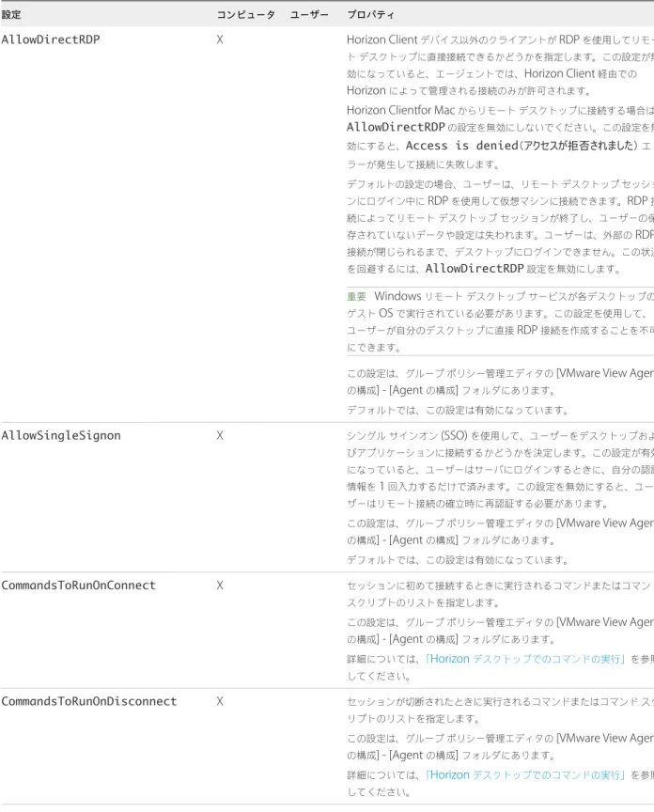Click the bold AllowDirectRDP text before 設定を無効にします

pyautogui.click(x=475, y=268)
